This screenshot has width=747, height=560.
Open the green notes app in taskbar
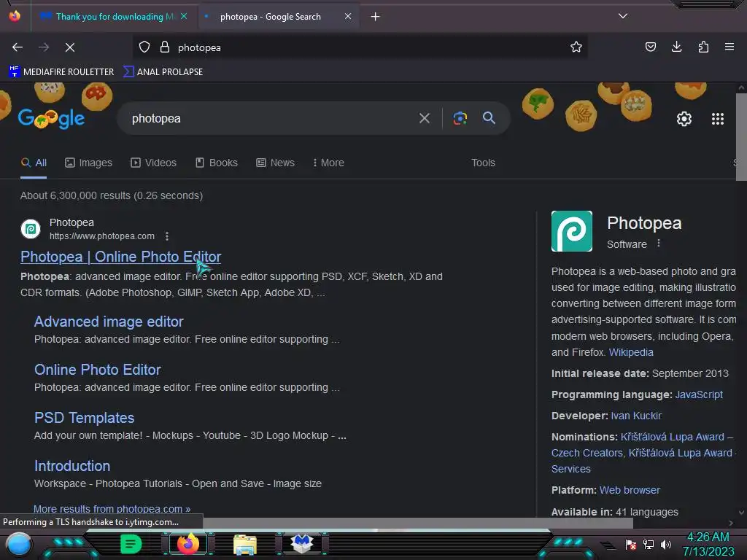pyautogui.click(x=131, y=544)
